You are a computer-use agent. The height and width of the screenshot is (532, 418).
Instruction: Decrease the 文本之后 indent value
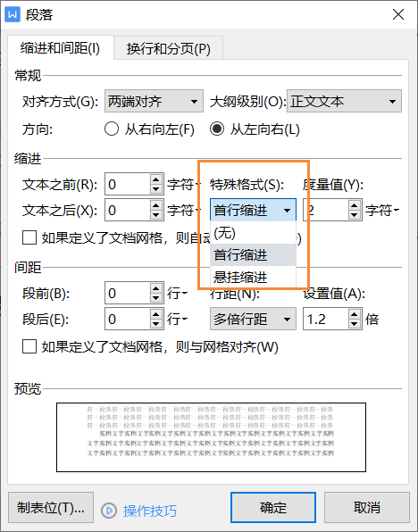156,215
